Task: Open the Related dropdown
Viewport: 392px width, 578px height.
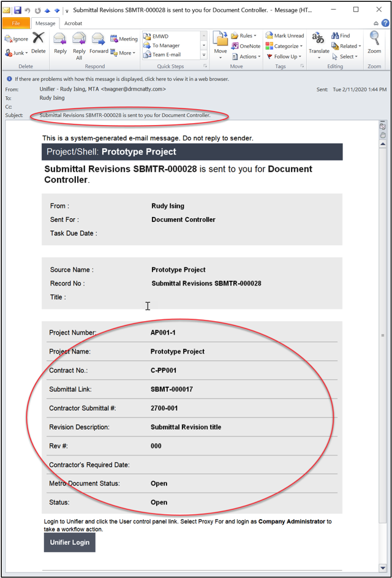Action: click(346, 46)
